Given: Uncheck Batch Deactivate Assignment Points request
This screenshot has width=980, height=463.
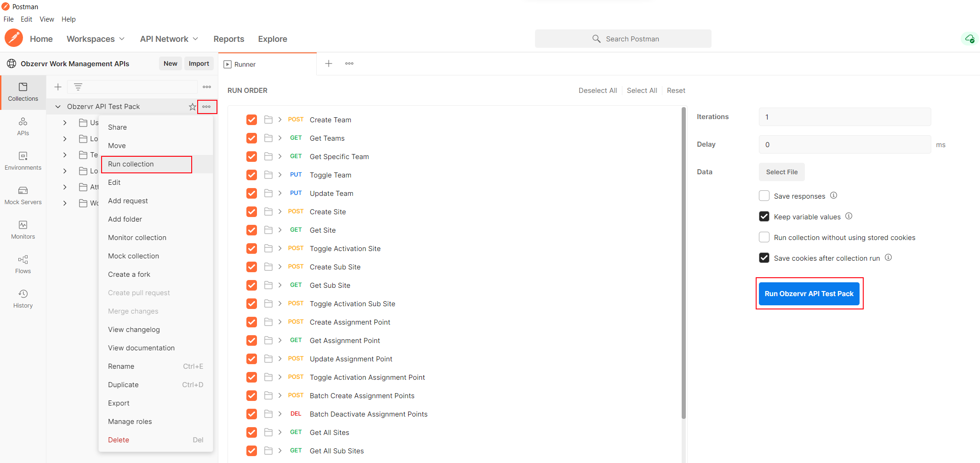Looking at the screenshot, I should point(252,414).
